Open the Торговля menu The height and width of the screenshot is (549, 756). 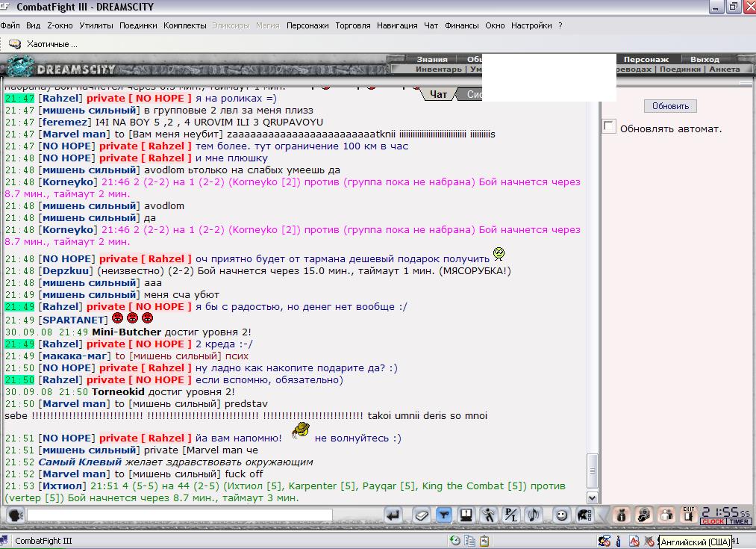tap(353, 25)
